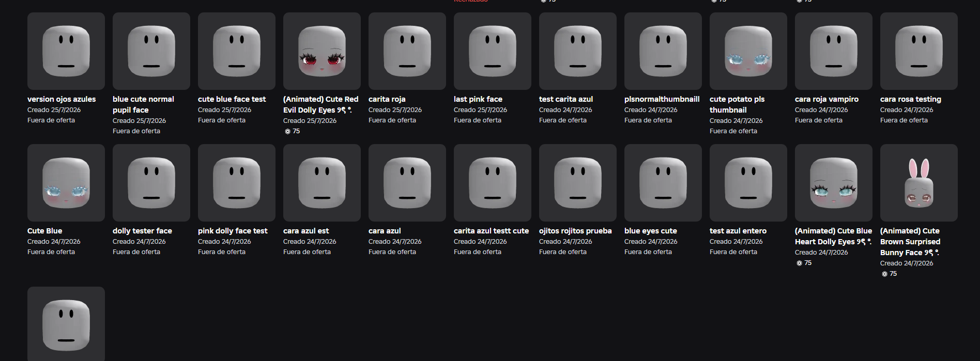Open the 'plsnormalthumbnaill' thumbnail
This screenshot has width=980, height=361.
pyautogui.click(x=663, y=51)
